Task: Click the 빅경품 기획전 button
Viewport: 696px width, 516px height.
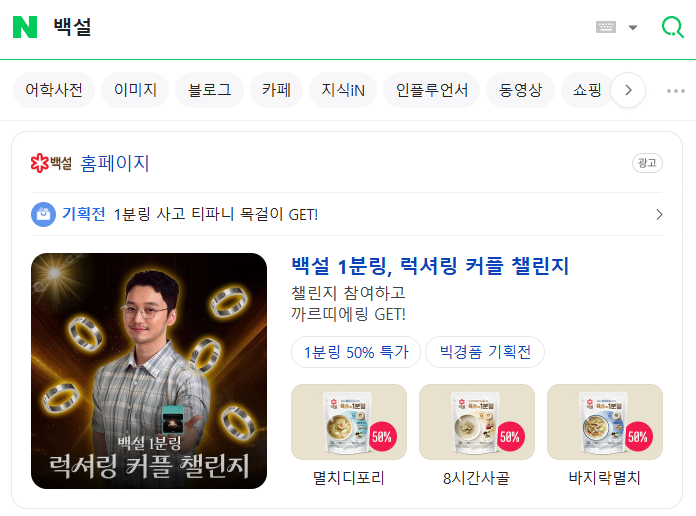Action: point(485,352)
